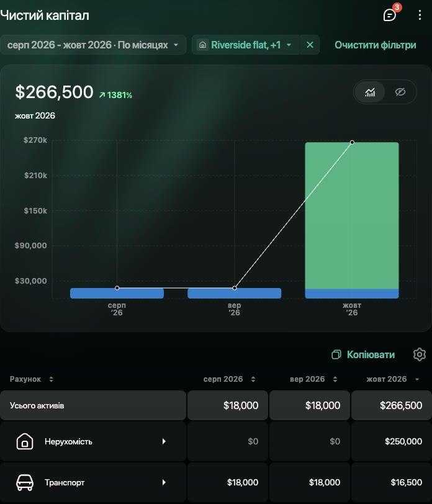The image size is (432, 504).
Task: Expand the Транспорт row
Action: click(164, 482)
